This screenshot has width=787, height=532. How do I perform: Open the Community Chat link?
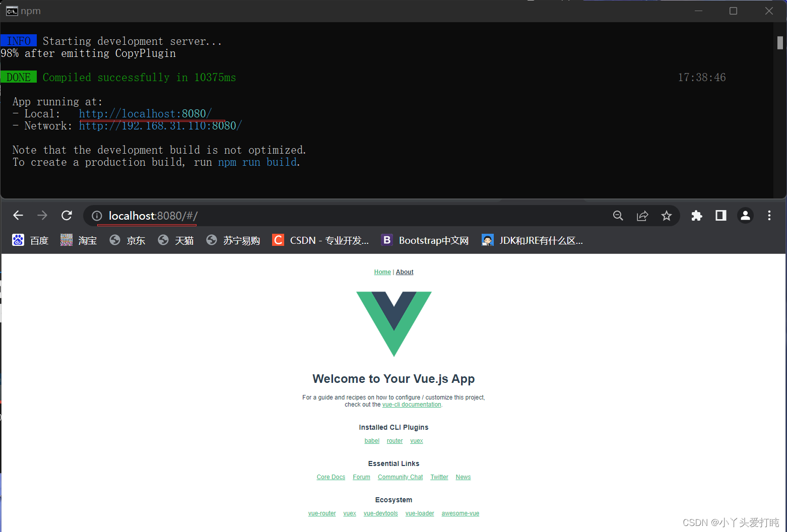point(401,477)
